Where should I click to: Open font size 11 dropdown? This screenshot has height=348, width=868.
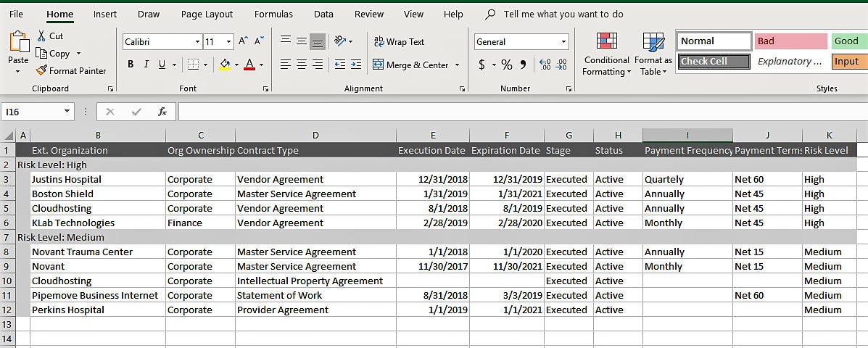tap(229, 41)
